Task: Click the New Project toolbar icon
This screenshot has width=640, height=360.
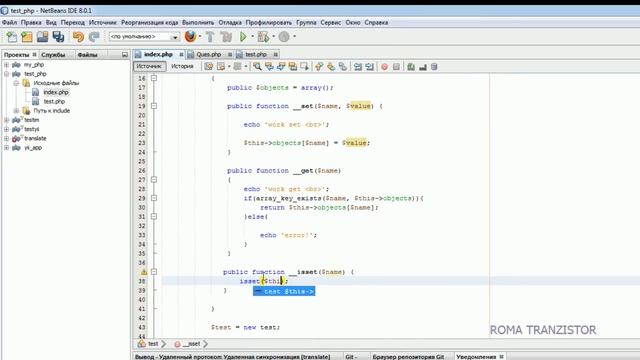Action: click(x=27, y=37)
